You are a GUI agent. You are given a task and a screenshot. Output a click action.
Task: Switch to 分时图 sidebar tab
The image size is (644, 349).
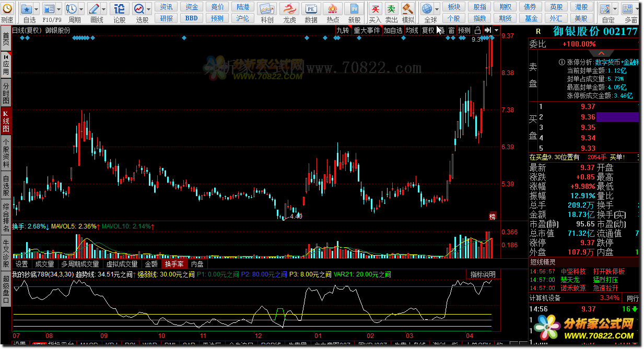(x=6, y=93)
